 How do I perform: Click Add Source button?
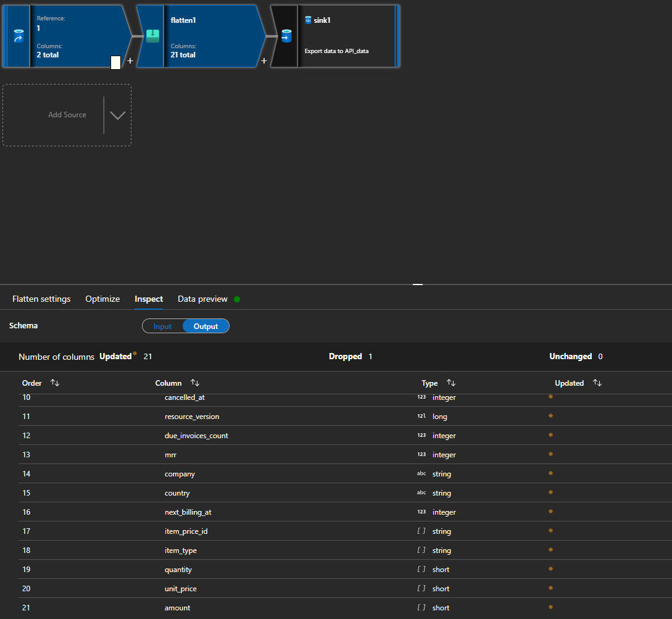(x=67, y=115)
